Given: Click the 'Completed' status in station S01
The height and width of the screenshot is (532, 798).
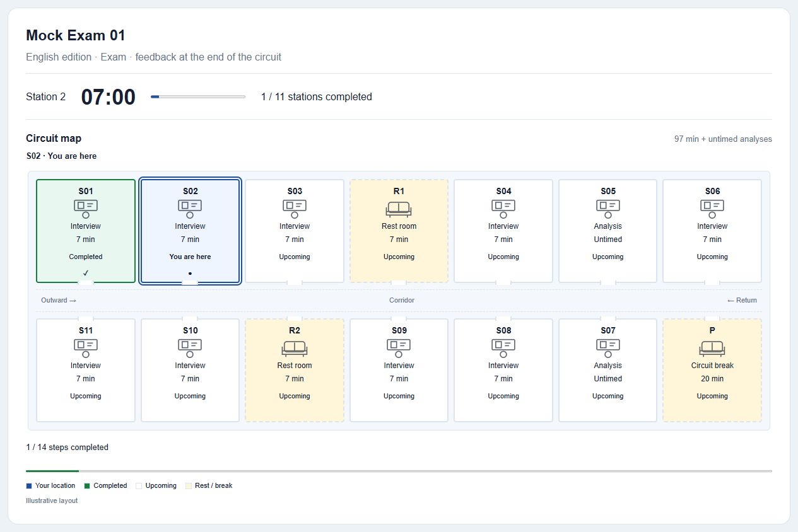Looking at the screenshot, I should (86, 257).
